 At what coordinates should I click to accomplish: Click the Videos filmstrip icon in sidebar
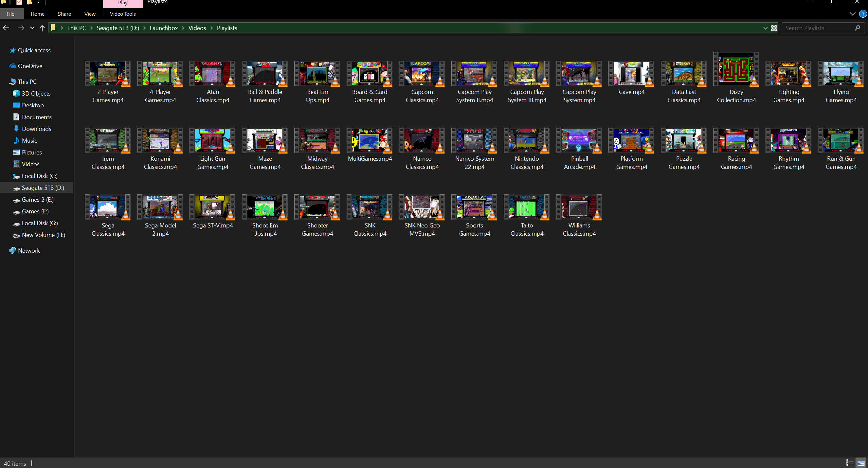[x=16, y=164]
